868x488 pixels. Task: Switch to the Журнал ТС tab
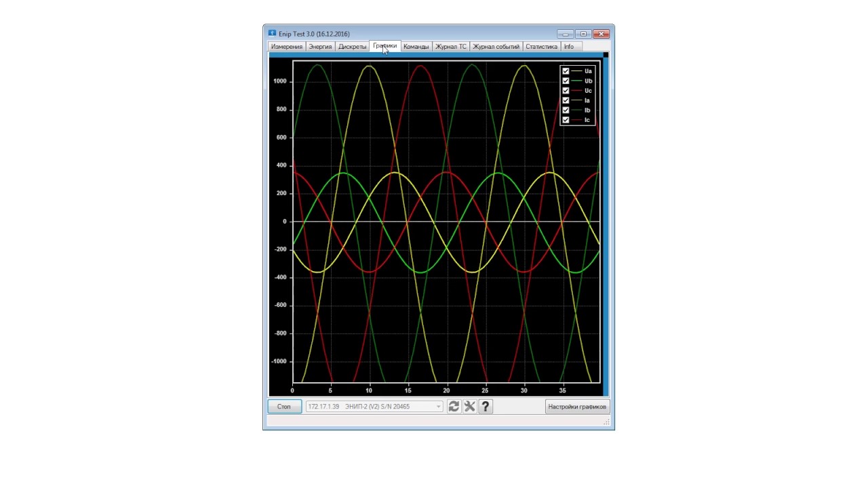[451, 47]
